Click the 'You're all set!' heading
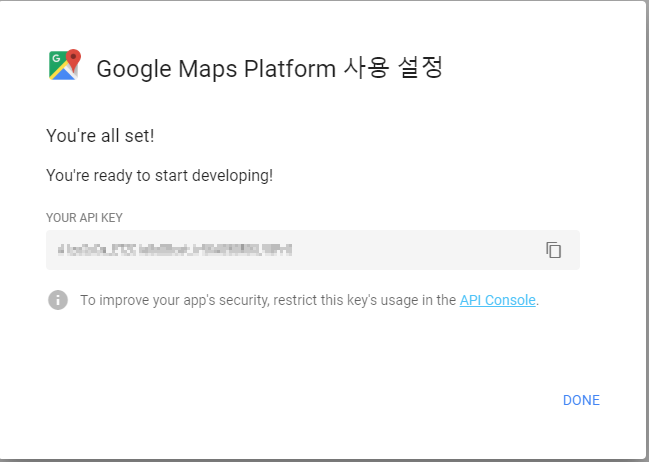This screenshot has height=462, width=649. click(100, 136)
